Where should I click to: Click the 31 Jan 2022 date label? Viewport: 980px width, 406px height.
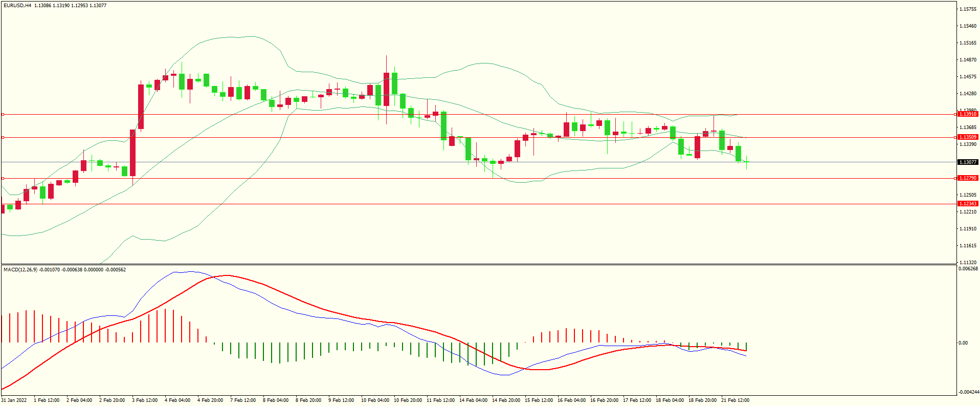click(x=14, y=400)
